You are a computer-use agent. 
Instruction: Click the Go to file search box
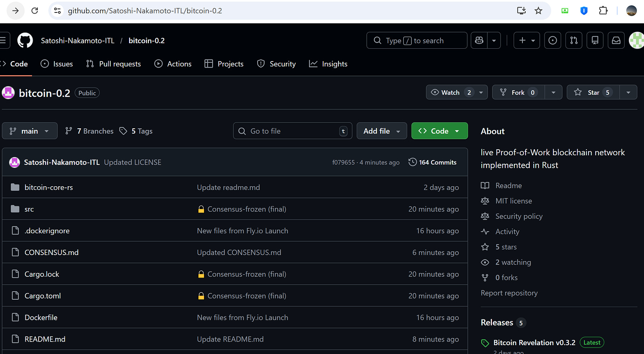click(293, 131)
